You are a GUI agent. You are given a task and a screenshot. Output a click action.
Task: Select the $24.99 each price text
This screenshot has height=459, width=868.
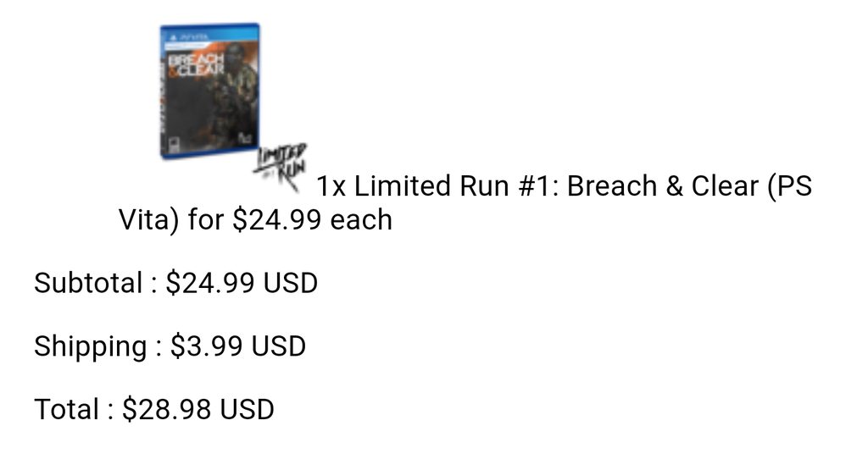point(312,219)
